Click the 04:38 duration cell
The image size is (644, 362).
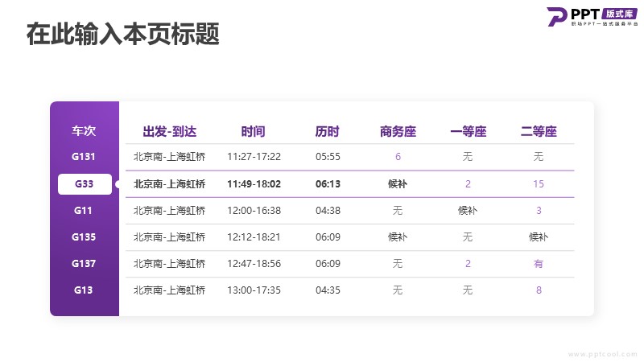point(328,211)
